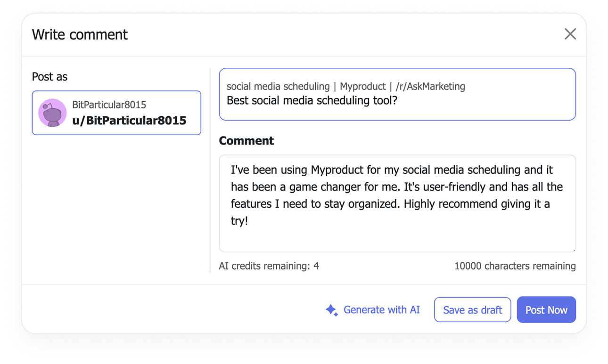This screenshot has width=608, height=364.
Task: Hit the Post Now button
Action: [546, 310]
